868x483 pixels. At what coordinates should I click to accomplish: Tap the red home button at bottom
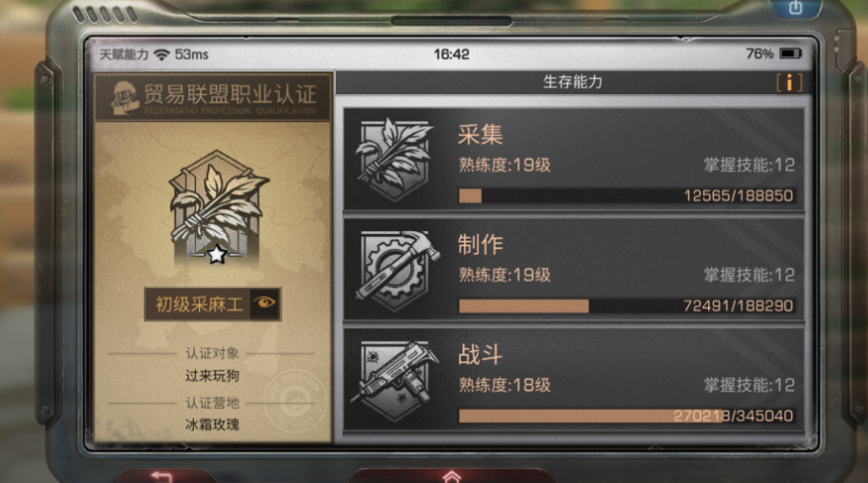pos(452,475)
